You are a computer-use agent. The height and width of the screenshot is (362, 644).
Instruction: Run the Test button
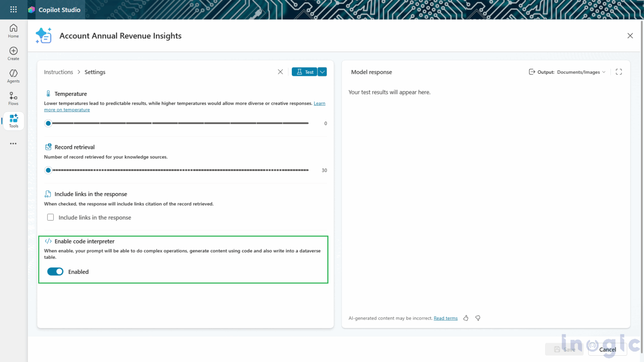304,72
